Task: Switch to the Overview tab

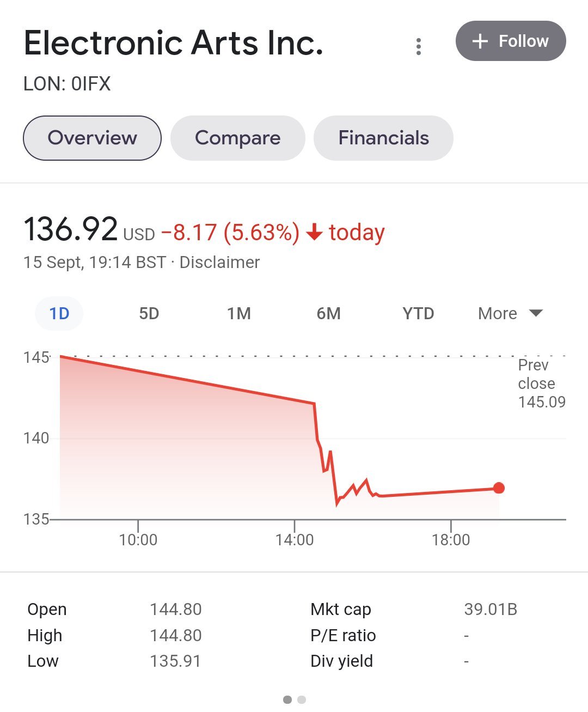Action: [92, 138]
